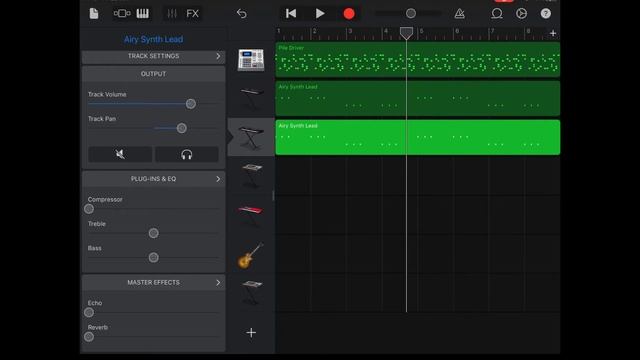This screenshot has width=640, height=360.
Task: Solo the track with headphones button
Action: click(187, 154)
